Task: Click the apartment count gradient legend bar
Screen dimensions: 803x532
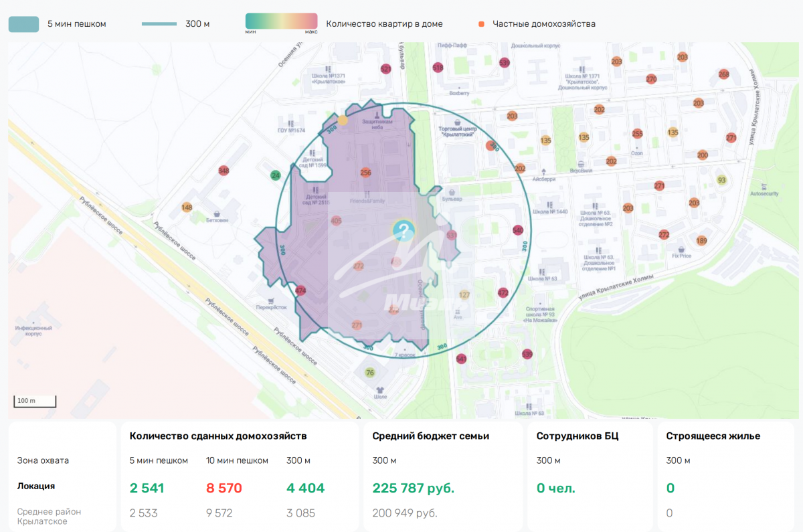Action: (281, 21)
